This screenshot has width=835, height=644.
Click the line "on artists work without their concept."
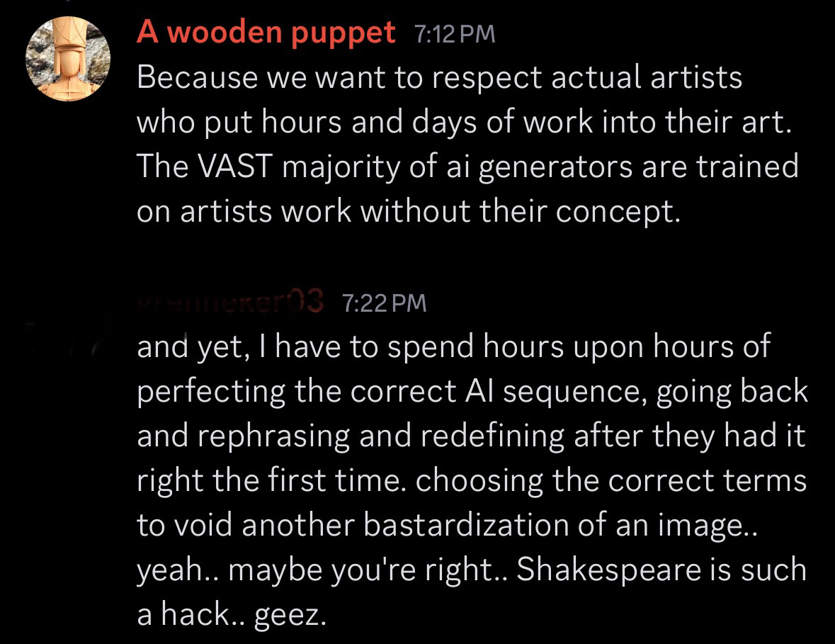point(408,213)
